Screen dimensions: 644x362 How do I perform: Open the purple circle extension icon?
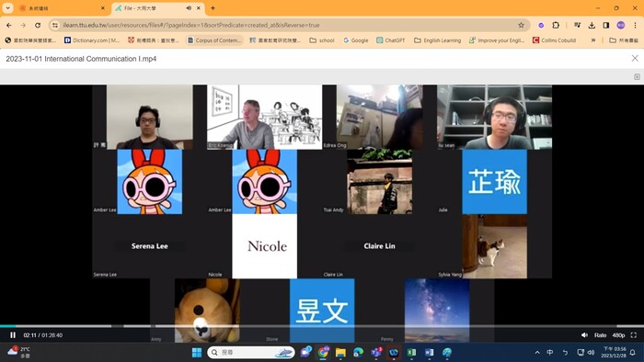(x=541, y=25)
